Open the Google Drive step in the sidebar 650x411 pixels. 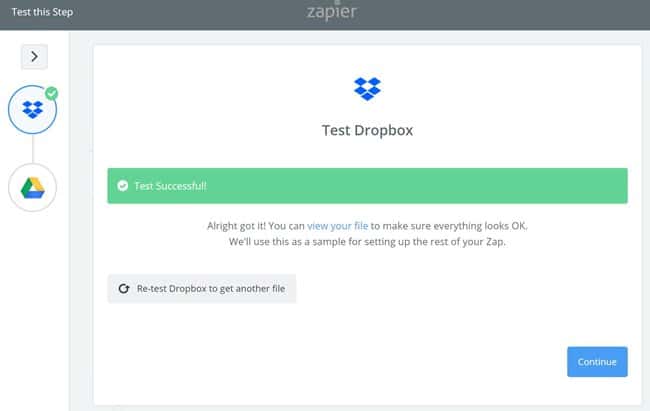point(33,187)
